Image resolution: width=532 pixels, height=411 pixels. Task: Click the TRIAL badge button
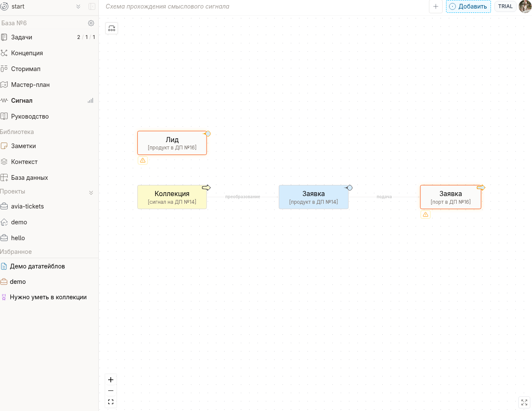coord(505,6)
